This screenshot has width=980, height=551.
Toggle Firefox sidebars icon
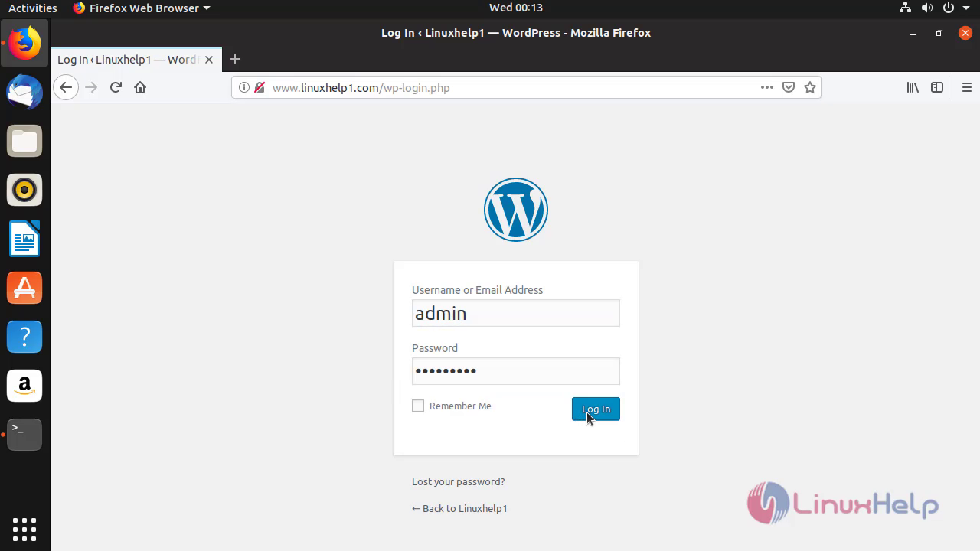pyautogui.click(x=937, y=87)
